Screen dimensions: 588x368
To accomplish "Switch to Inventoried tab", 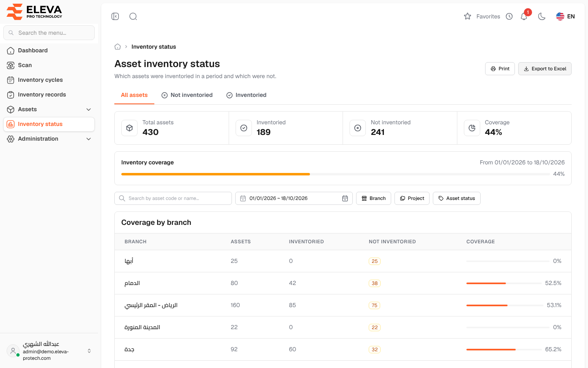I will (x=246, y=95).
